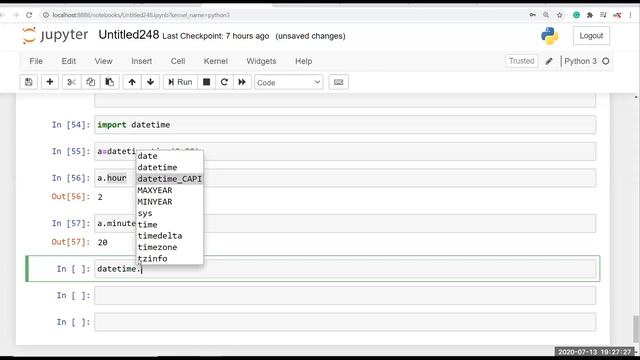The height and width of the screenshot is (360, 640).
Task: Open the browser extensions puzzle icon
Action: [590, 15]
